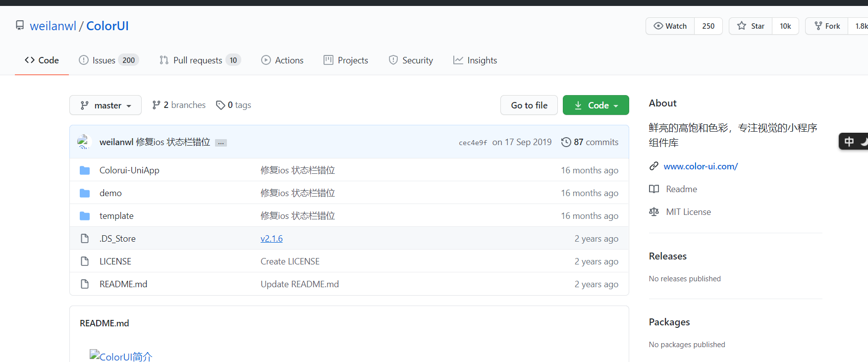Open the weilanwl commit author link
The image size is (868, 362).
(116, 142)
